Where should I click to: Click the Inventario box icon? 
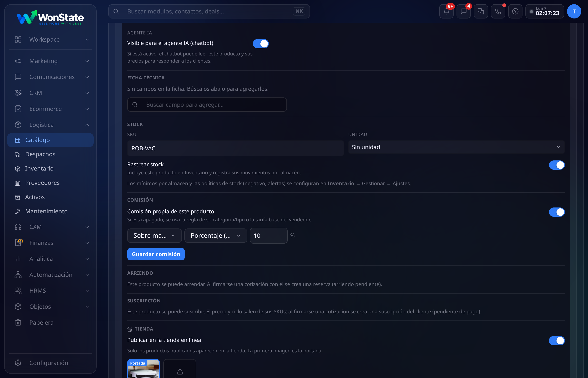coord(18,169)
